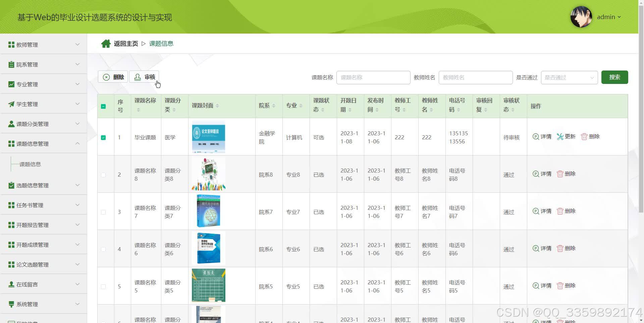Sort by 院系 column arrows
This screenshot has width=644, height=323.
(274, 106)
